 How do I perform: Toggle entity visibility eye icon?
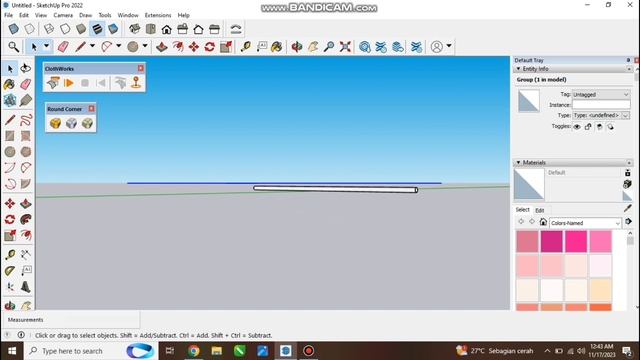(x=577, y=127)
